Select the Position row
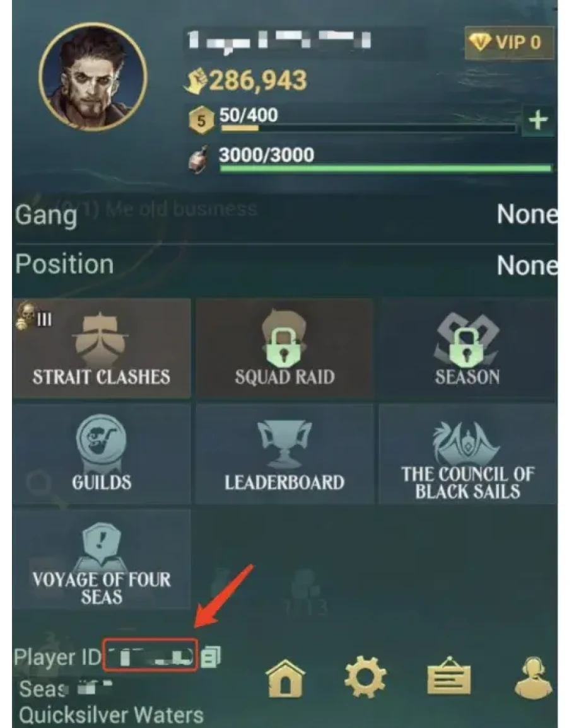The height and width of the screenshot is (728, 574). click(285, 265)
